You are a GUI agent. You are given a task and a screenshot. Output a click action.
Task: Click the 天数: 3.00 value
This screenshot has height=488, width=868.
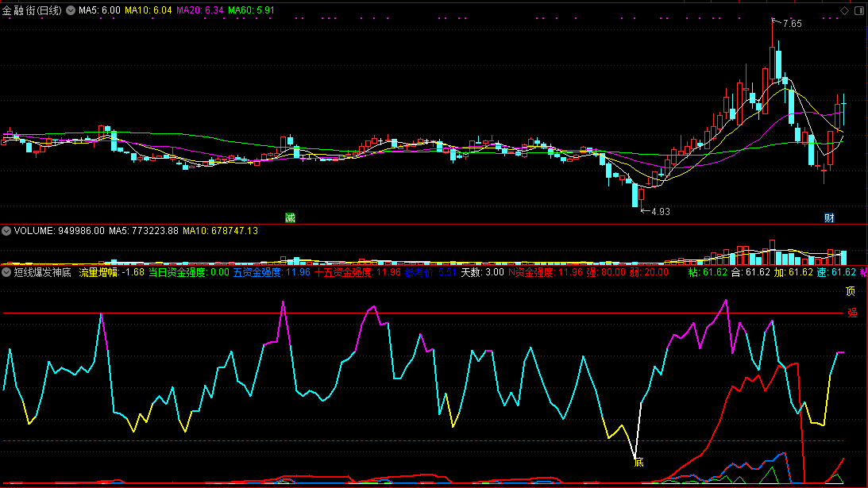(482, 272)
